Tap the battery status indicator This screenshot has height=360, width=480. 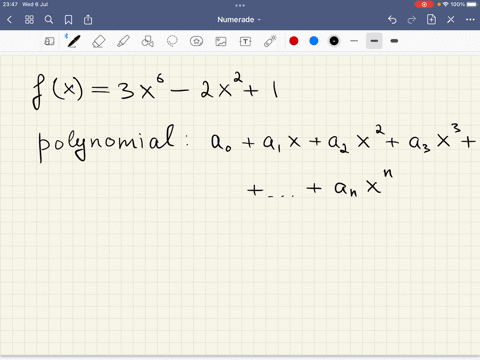472,5
